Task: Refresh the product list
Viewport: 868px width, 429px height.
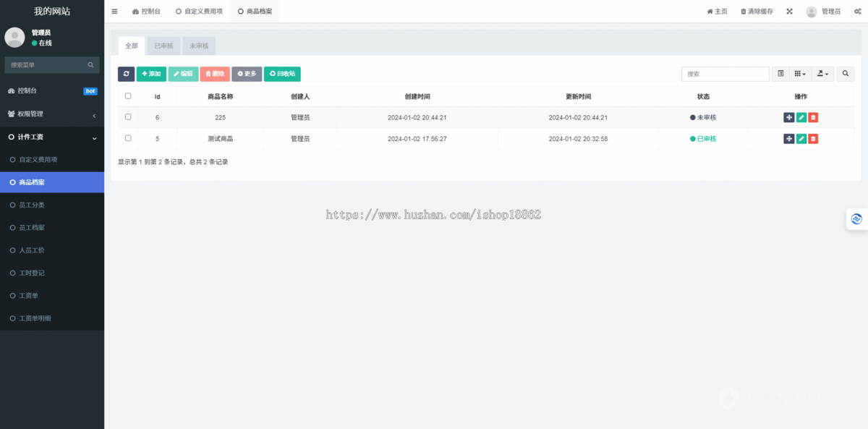Action: 126,74
